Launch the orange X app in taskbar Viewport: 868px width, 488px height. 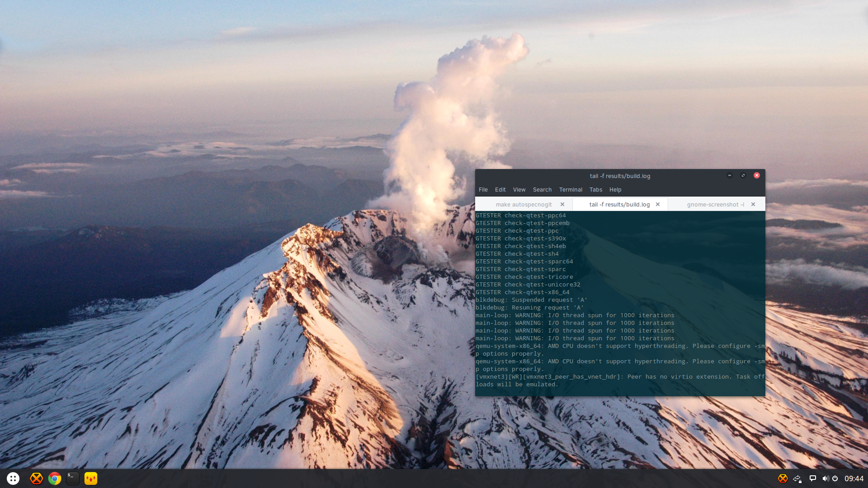point(36,479)
